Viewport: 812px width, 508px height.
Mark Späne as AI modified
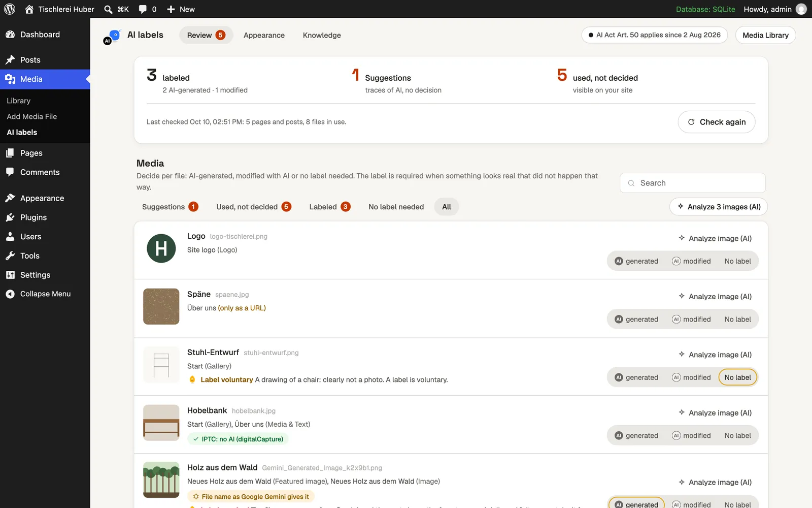[x=691, y=319]
